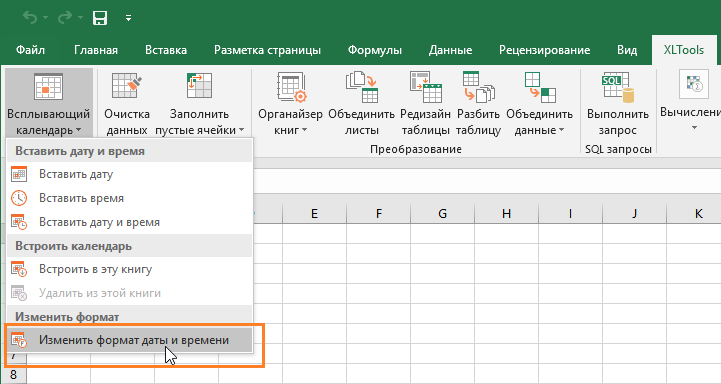
Task: Expand the Вычисления dropdown arrow
Action: (x=694, y=127)
